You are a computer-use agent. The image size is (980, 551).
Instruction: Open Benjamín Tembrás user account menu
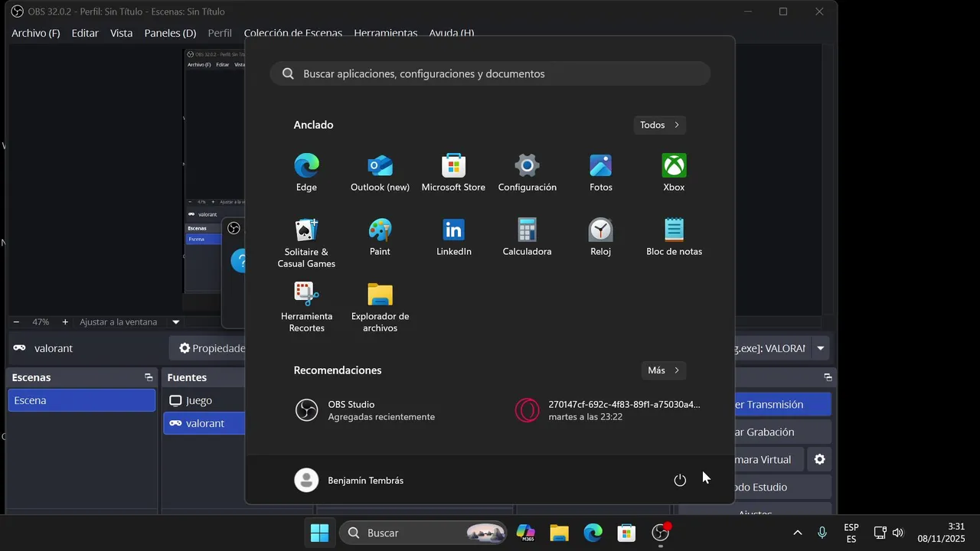coord(350,480)
